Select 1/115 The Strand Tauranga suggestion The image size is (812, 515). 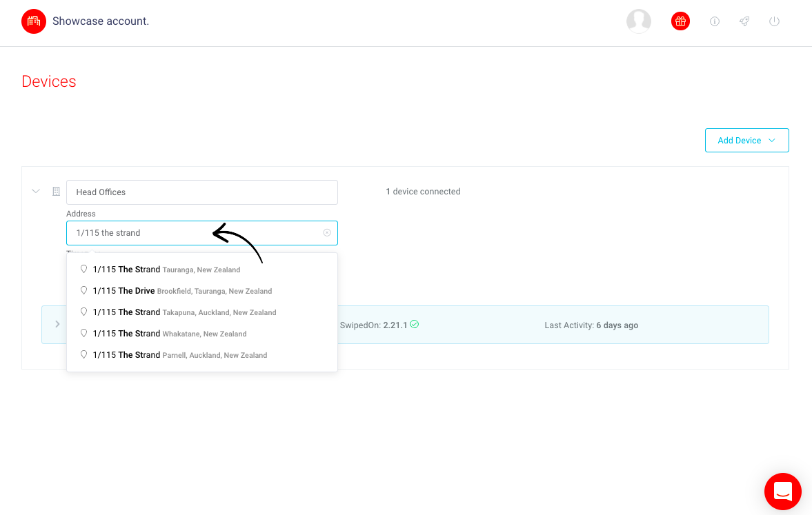click(202, 269)
